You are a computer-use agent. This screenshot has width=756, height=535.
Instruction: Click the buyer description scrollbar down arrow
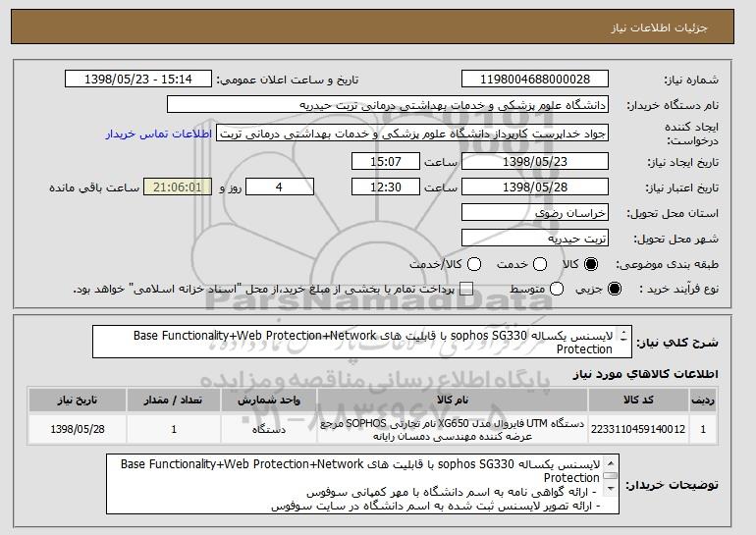(611, 489)
